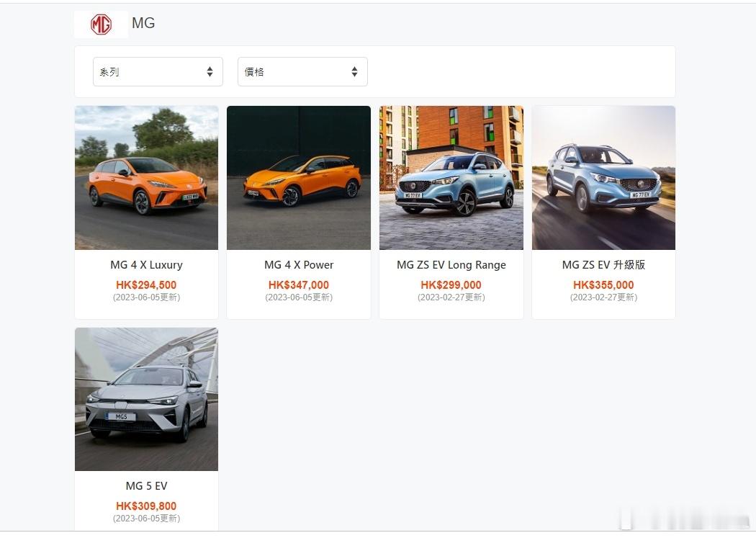Click the update date under MG 5 EV
Screen dimensions: 756x538
pyautogui.click(x=147, y=519)
